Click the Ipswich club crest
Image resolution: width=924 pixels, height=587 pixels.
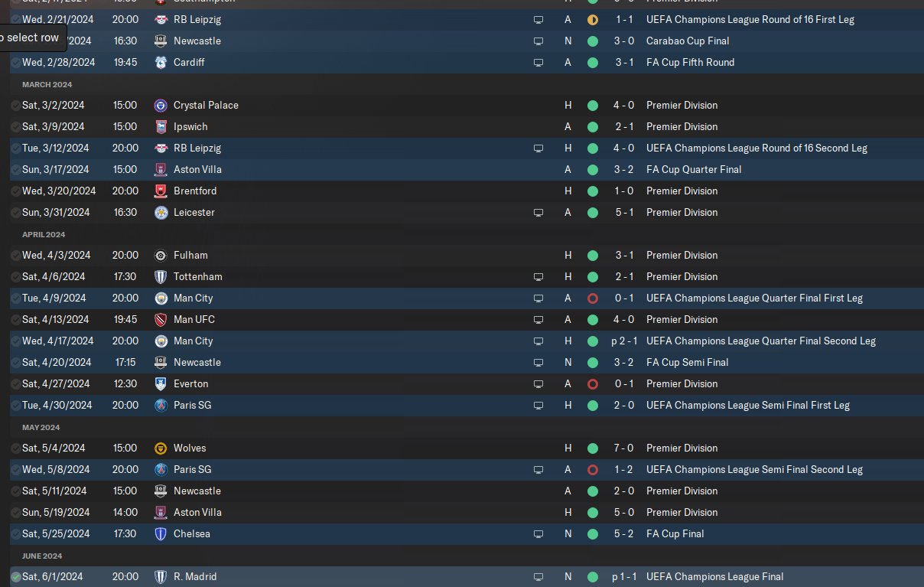pos(161,126)
